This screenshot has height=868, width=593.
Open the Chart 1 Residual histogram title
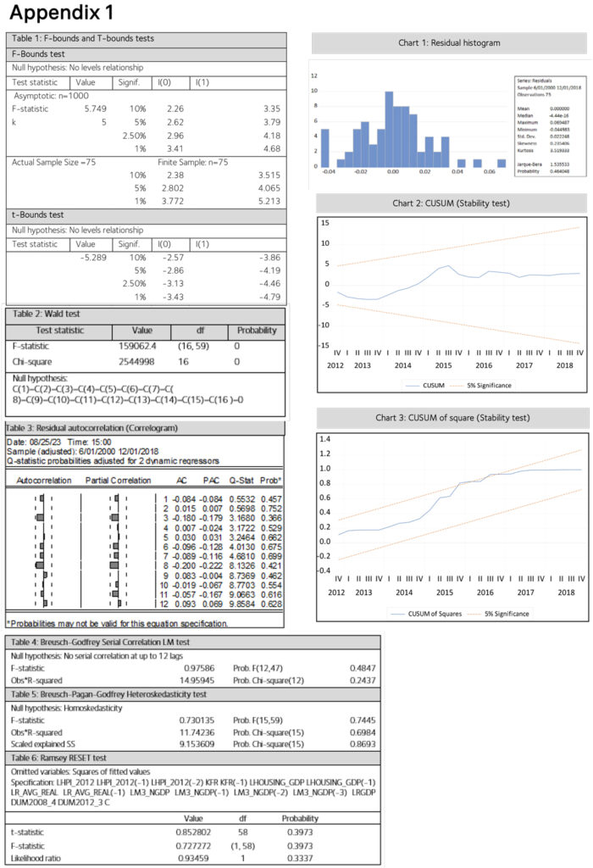click(x=449, y=42)
